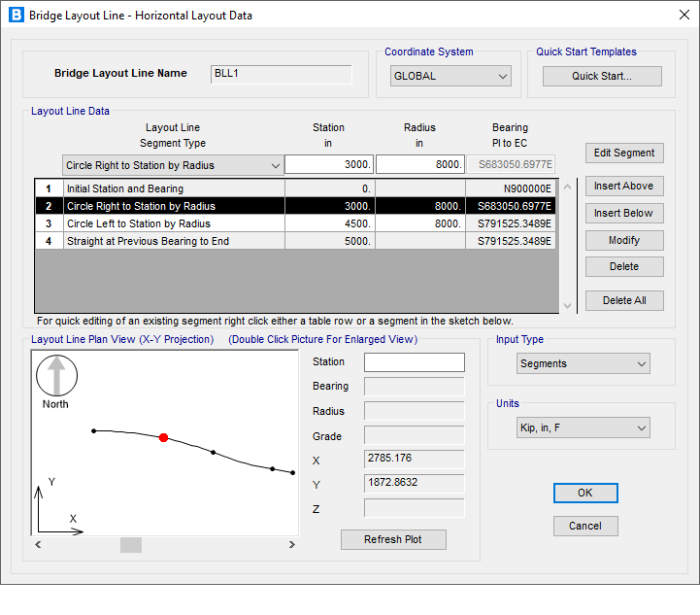Expand the Layout Line Segment Type dropdown
Screen dimensions: 700x615
point(173,165)
